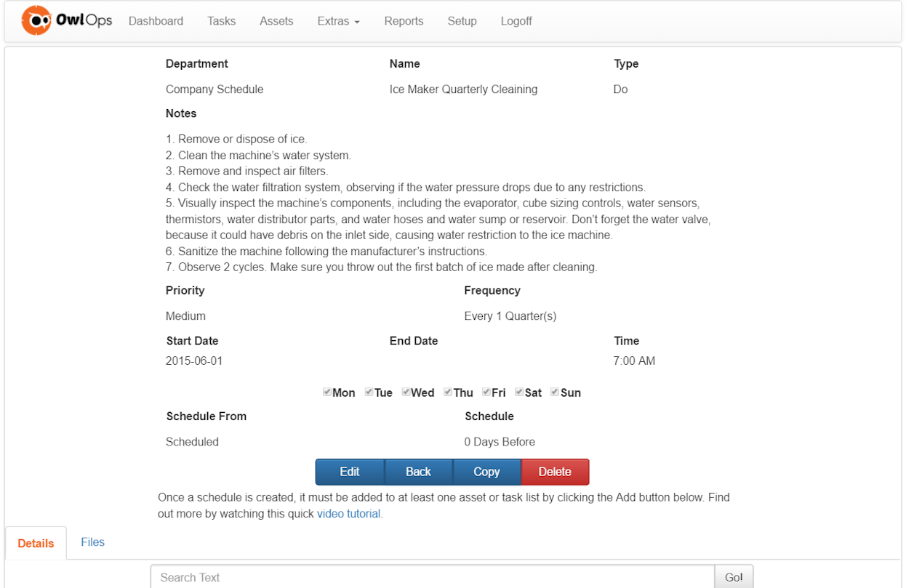Navigate to the Dashboard

[156, 21]
